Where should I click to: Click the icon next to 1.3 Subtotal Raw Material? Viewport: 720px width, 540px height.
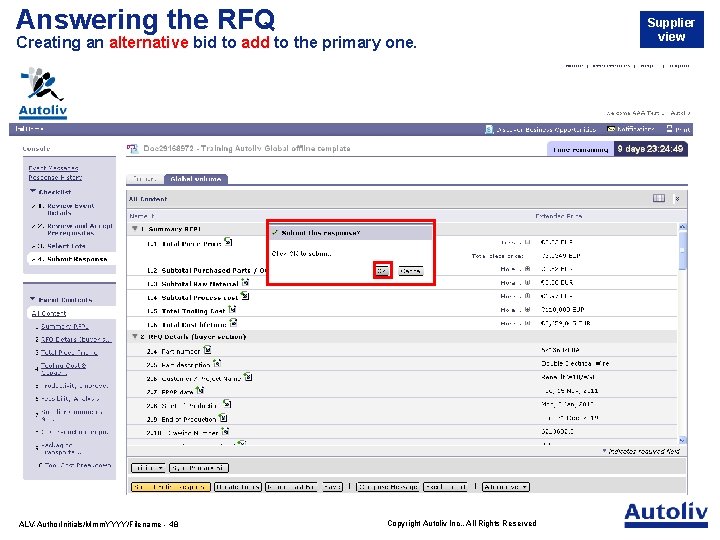point(246,282)
